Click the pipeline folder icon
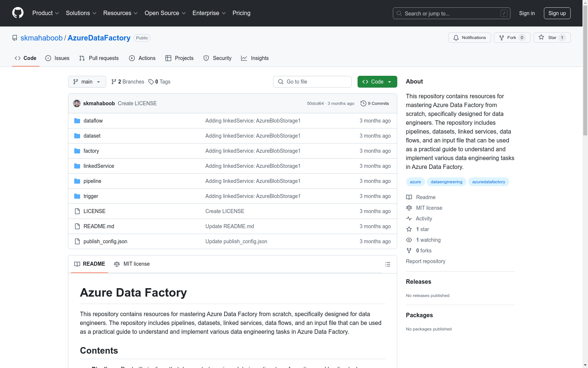This screenshot has height=368, width=588. 77,181
